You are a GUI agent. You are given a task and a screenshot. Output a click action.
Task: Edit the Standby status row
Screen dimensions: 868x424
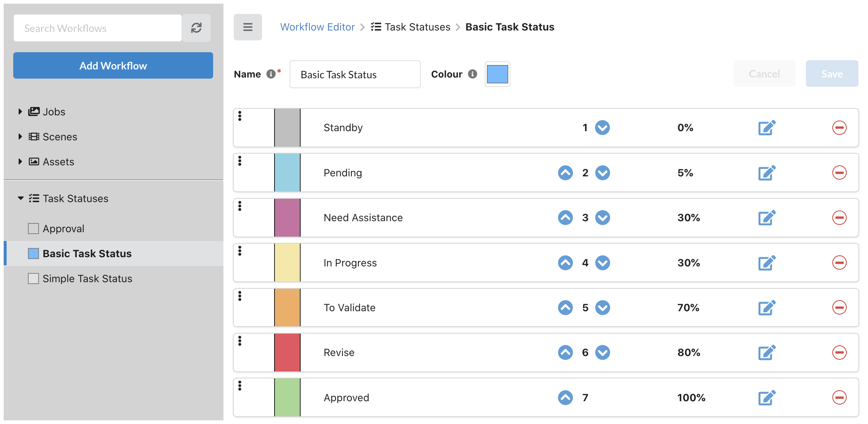(767, 128)
